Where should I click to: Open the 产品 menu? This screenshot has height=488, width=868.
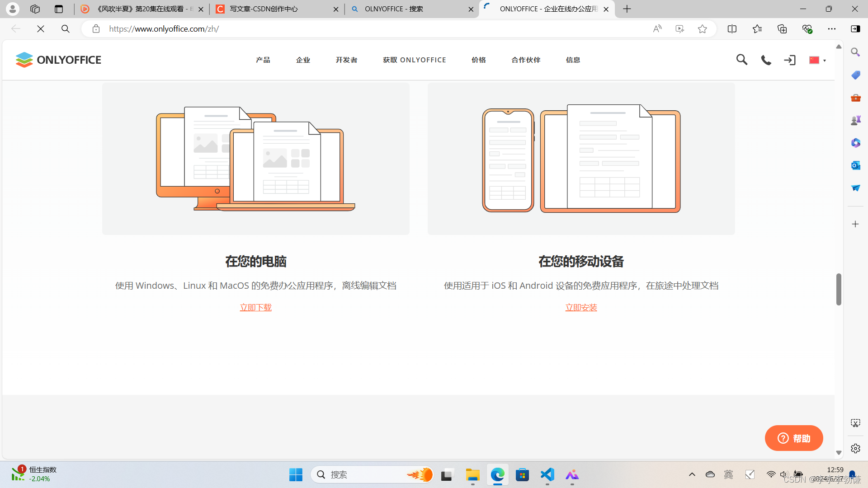[263, 60]
